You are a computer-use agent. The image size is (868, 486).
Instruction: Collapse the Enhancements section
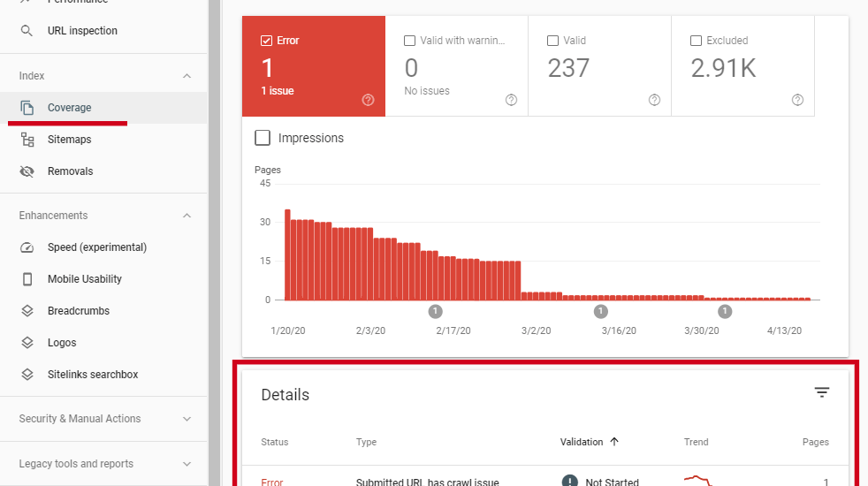(x=187, y=216)
